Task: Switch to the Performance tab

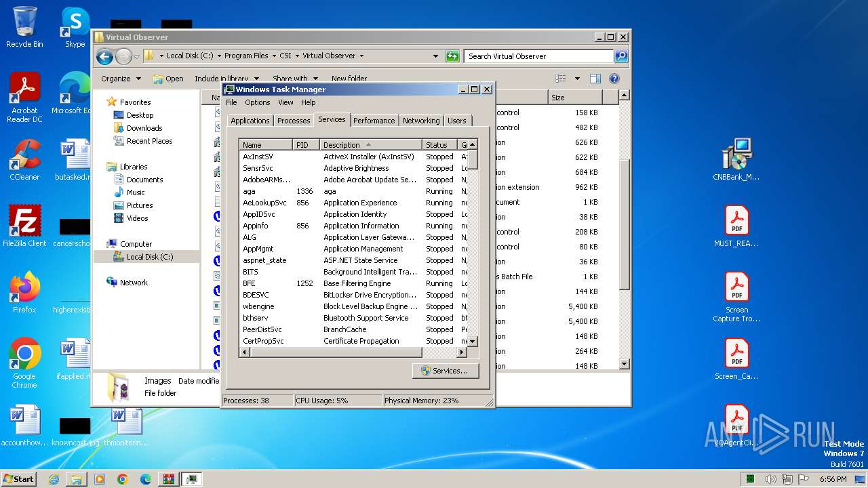Action: pos(374,121)
